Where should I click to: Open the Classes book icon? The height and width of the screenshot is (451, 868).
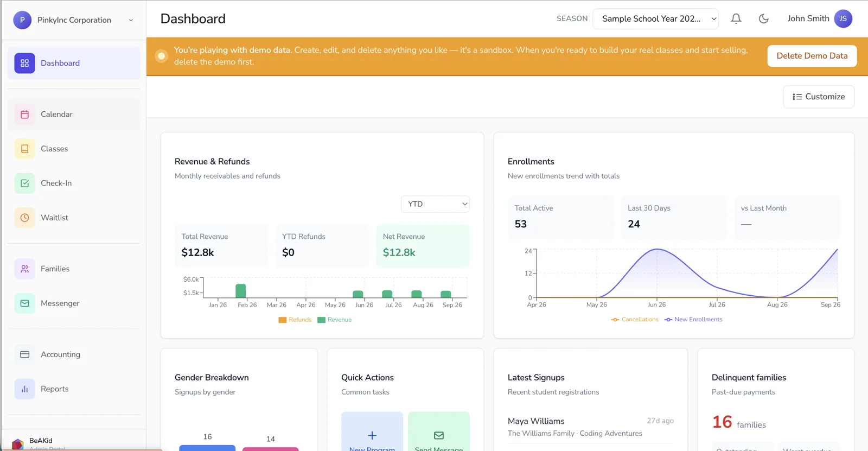point(24,149)
